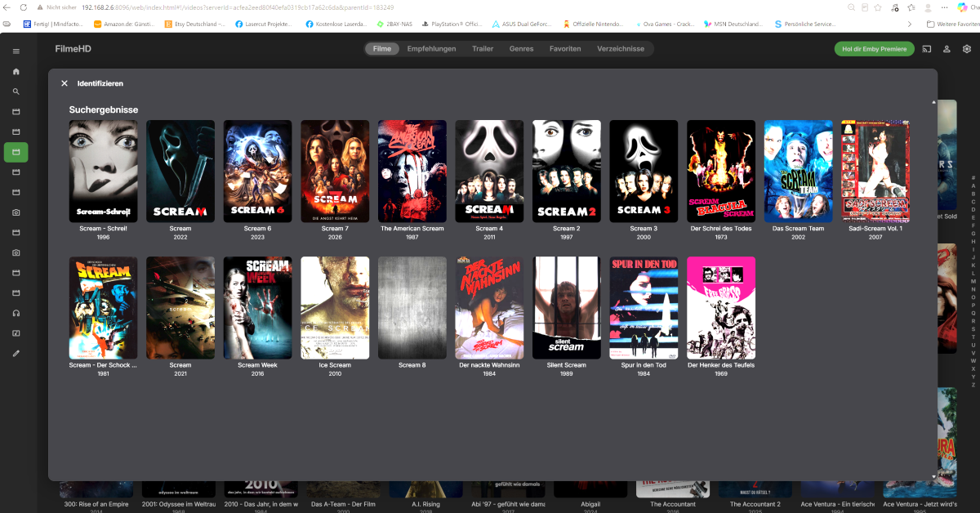Jump to letter M in alphabet index
This screenshot has width=980, height=513.
[x=973, y=281]
